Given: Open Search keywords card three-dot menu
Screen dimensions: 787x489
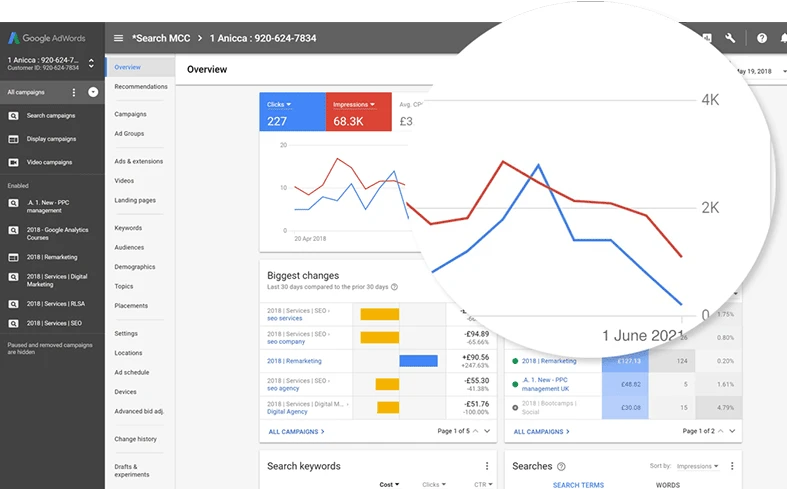Looking at the screenshot, I should coord(486,466).
